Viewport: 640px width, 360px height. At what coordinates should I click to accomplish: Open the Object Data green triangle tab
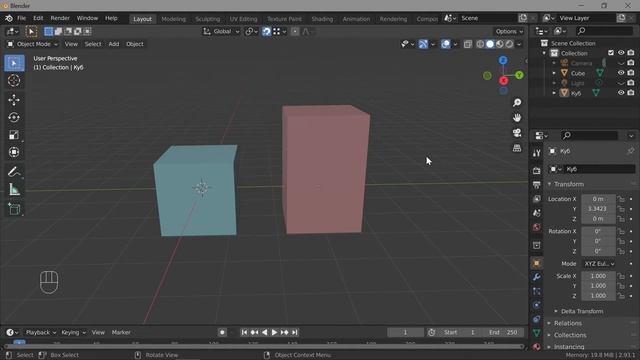click(536, 333)
